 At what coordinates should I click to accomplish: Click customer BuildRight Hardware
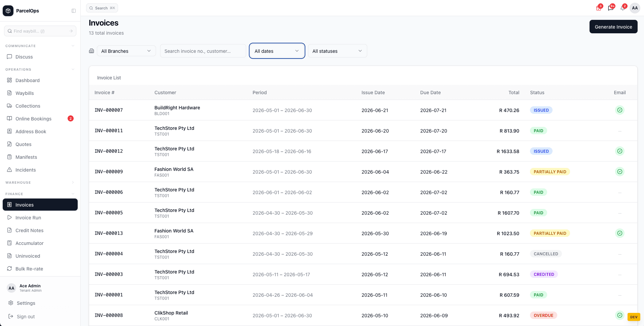[x=177, y=108]
